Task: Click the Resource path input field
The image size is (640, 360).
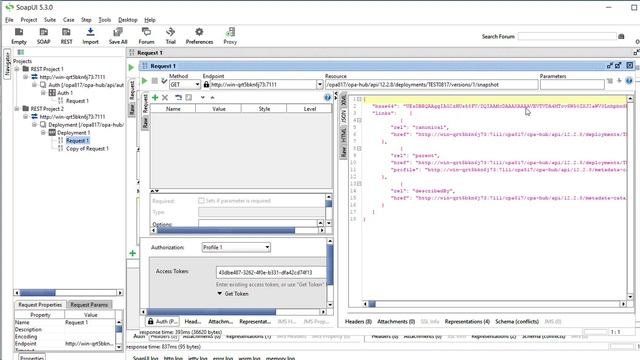Action: [431, 84]
